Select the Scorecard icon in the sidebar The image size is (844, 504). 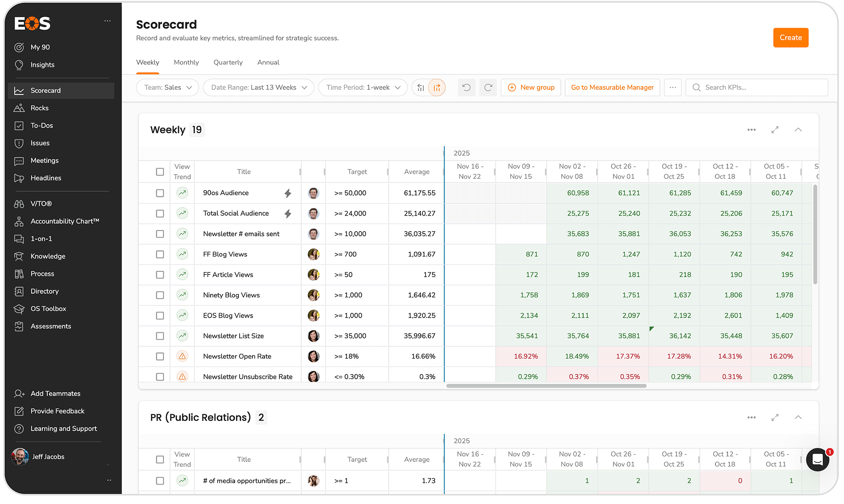[19, 90]
